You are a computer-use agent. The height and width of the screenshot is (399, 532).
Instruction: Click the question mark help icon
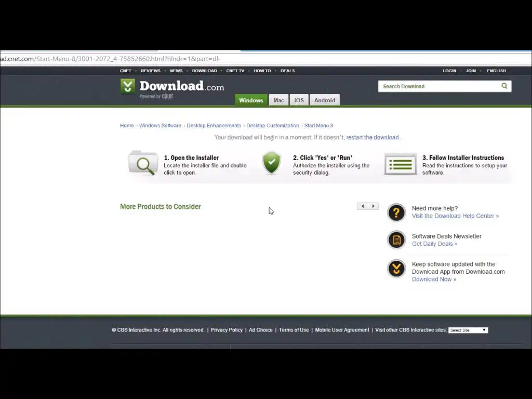pyautogui.click(x=396, y=212)
